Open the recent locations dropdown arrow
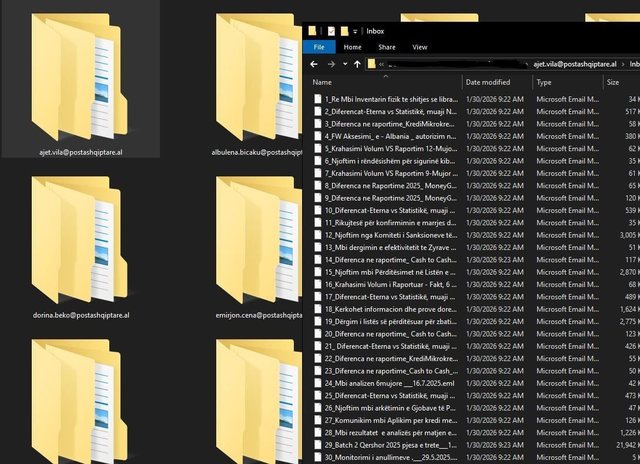This screenshot has height=464, width=640. click(345, 65)
